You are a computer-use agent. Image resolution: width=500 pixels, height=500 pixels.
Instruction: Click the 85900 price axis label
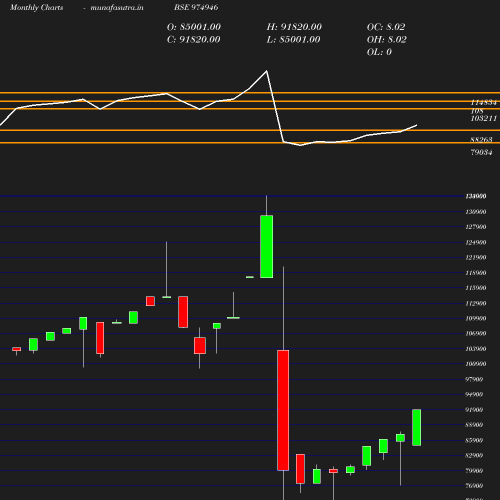pos(474,440)
